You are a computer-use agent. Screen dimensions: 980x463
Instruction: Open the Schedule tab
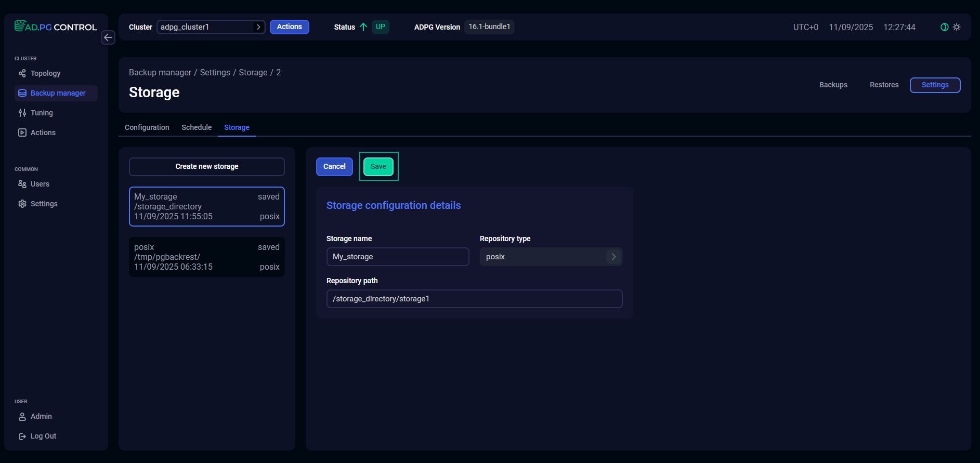(x=197, y=127)
